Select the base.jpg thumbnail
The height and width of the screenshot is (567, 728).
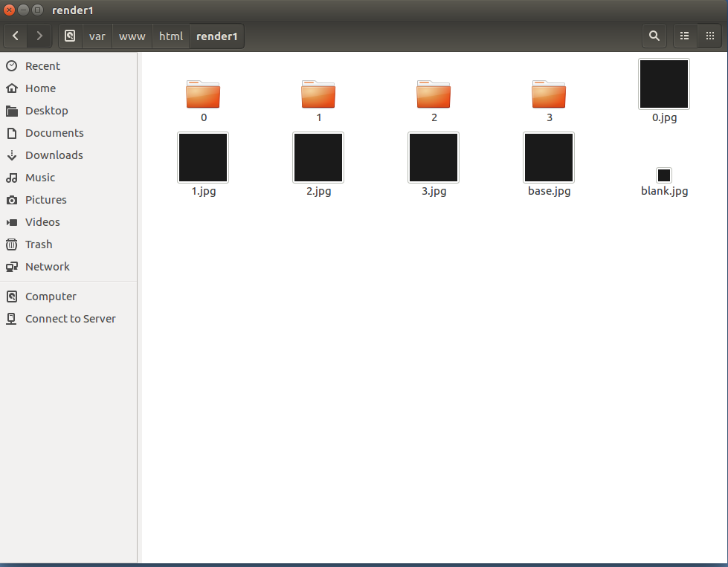pos(549,158)
